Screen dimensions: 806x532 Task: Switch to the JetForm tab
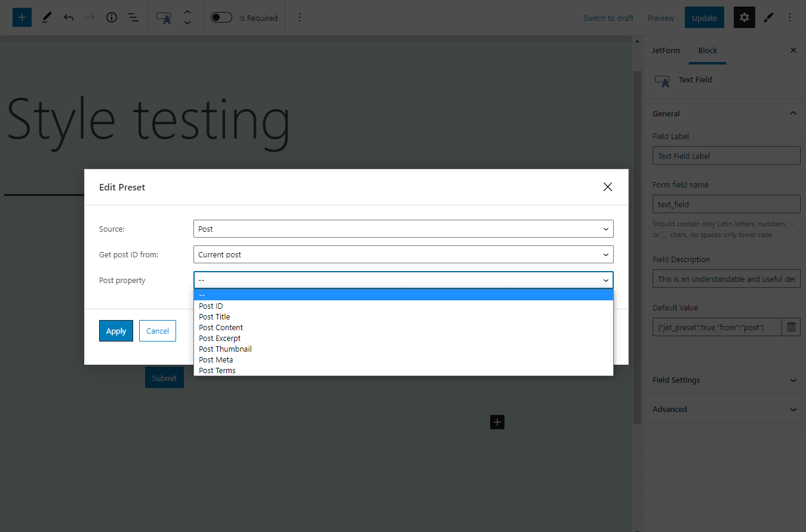[666, 50]
